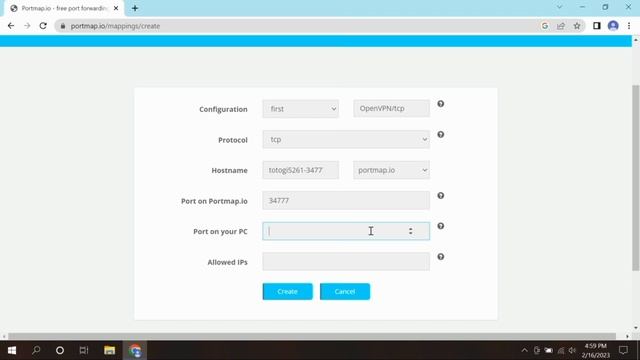Select the Portmap.io browser tab

click(x=63, y=8)
